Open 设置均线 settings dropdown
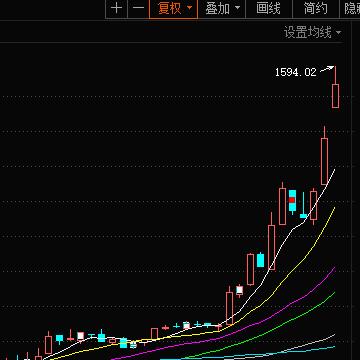The height and width of the screenshot is (360, 360). (313, 33)
